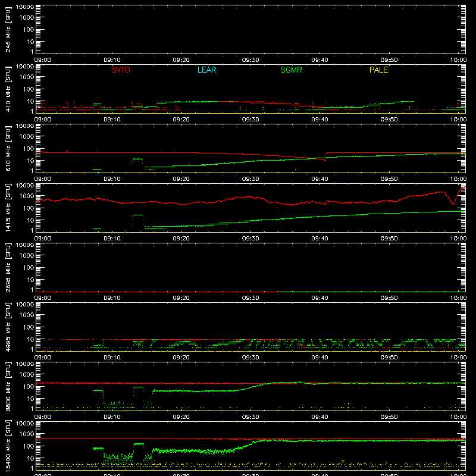Click the 09:40 label under the 410 MHz panel
Viewport: 476px width, 476px height.
(320, 120)
